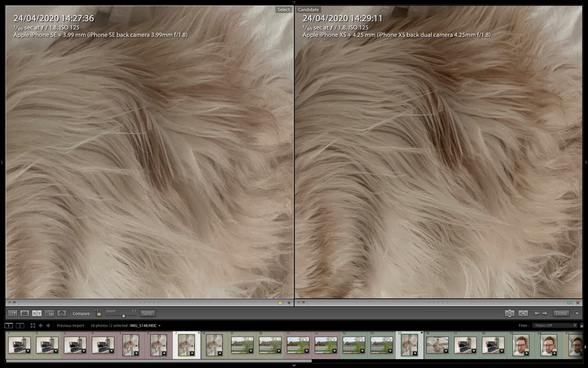Click badge icon on filmstrip thumbnail 1
The height and width of the screenshot is (368, 588).
pyautogui.click(x=28, y=351)
